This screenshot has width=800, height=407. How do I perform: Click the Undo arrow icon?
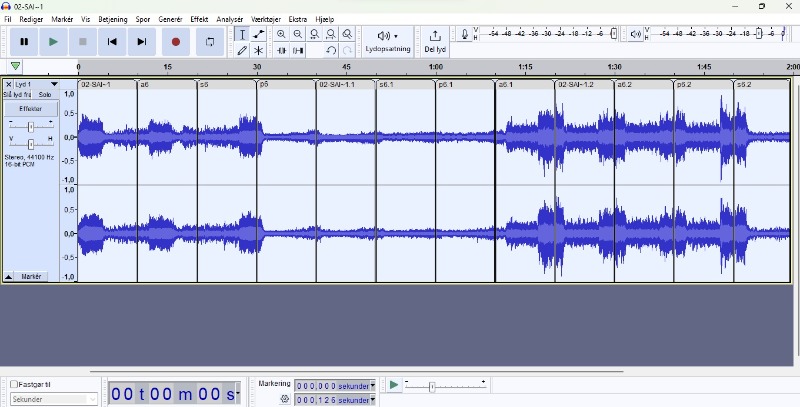(x=331, y=50)
